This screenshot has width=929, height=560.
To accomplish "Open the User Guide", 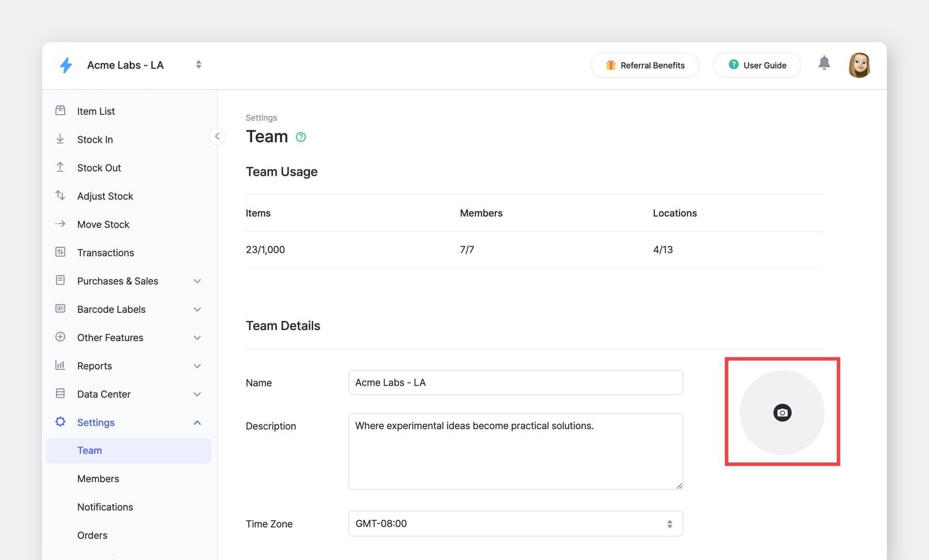I will [757, 65].
